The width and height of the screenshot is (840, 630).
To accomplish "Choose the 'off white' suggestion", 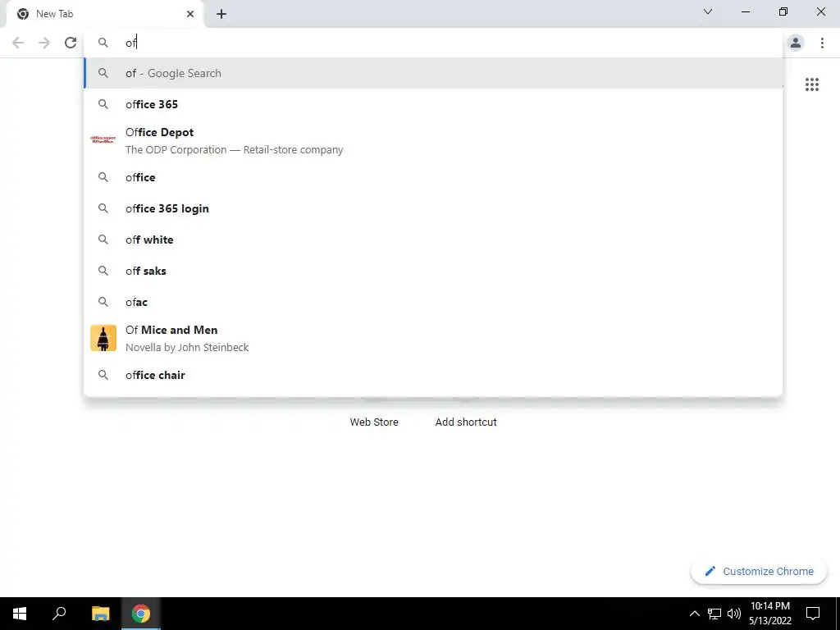I will click(x=433, y=240).
